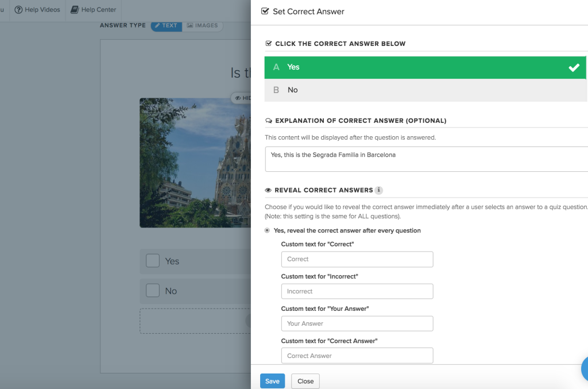Click the Set Correct Answer header checkbox icon
This screenshot has height=389, width=588.
click(265, 11)
